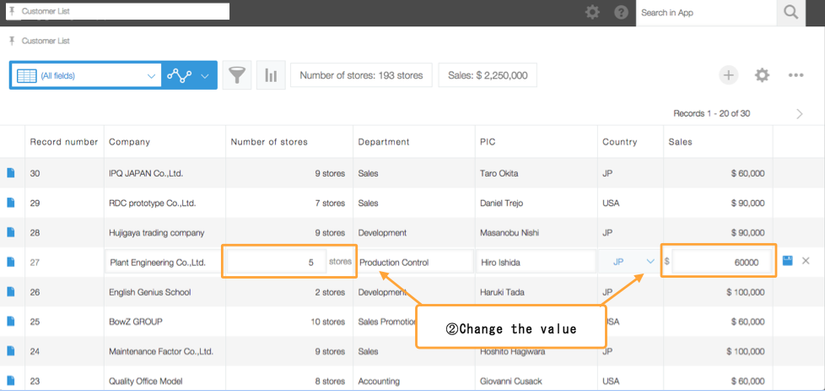Edit the Hiro Ishida PIC field
Viewport: 825px width, 391px height.
[x=536, y=262]
